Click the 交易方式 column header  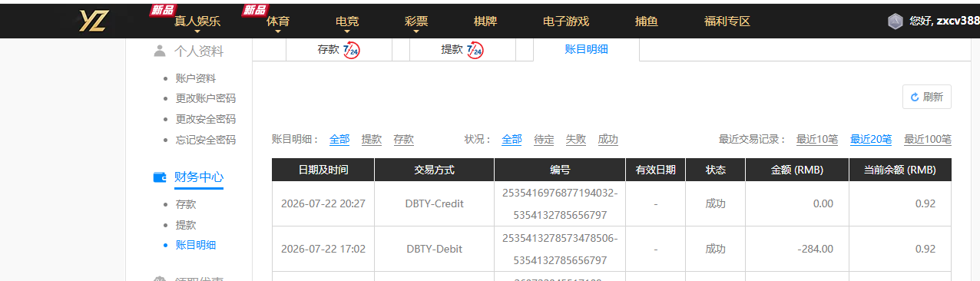point(435,170)
